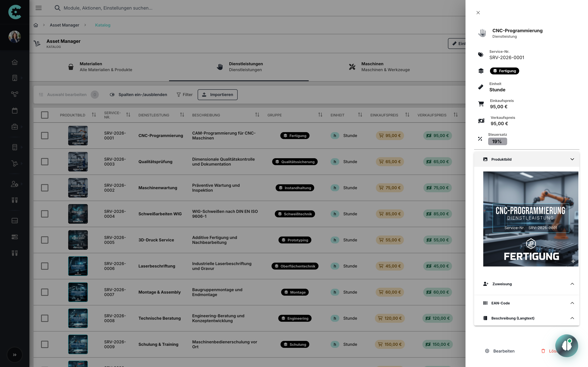Screen dimensions: 588x367
Task: Click the Importieren button
Action: [x=217, y=95]
